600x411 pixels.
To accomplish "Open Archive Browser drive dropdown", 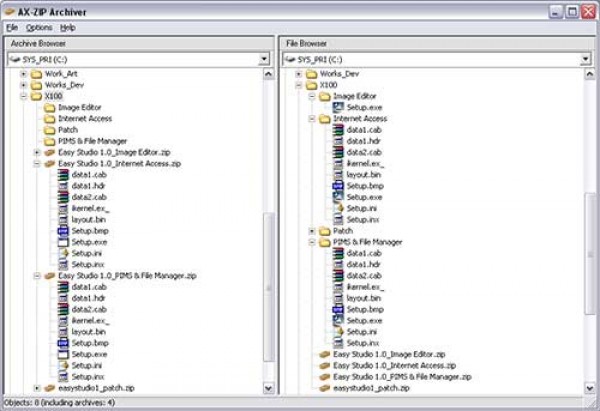I will pos(264,59).
